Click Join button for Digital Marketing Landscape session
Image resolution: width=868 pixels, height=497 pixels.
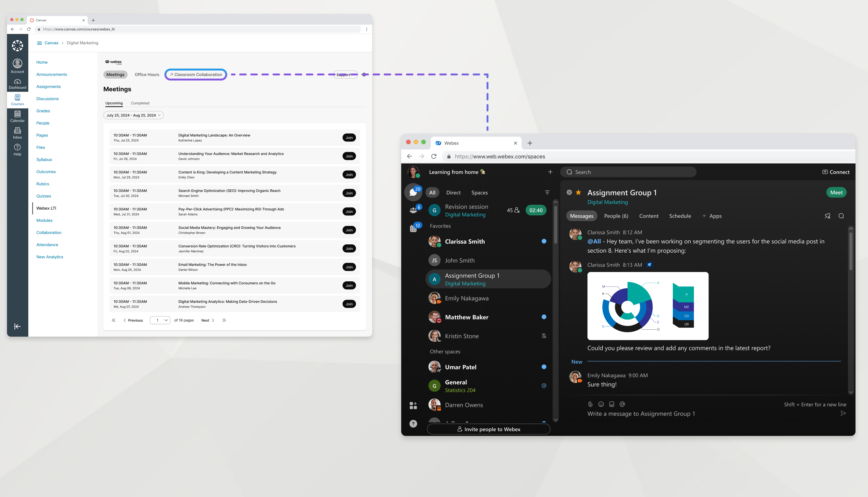[349, 137]
